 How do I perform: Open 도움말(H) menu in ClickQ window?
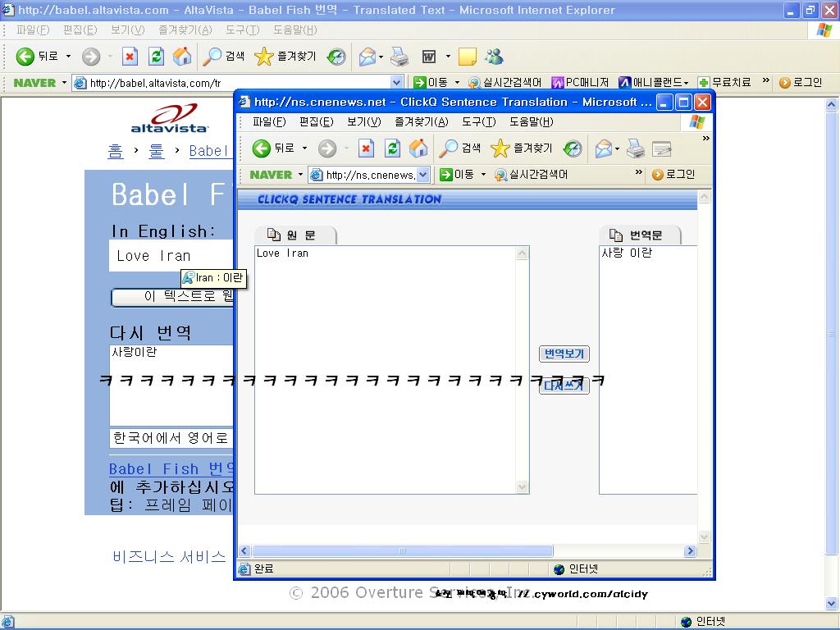(531, 122)
